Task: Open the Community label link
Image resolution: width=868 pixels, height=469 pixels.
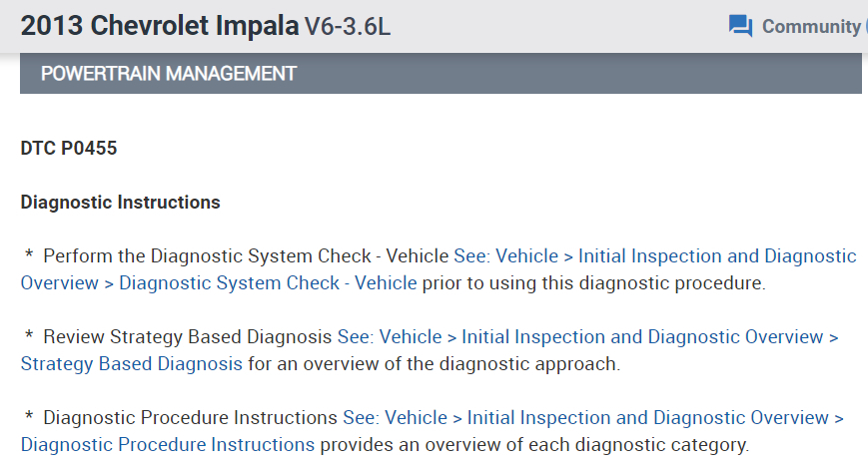Action: coord(810,27)
